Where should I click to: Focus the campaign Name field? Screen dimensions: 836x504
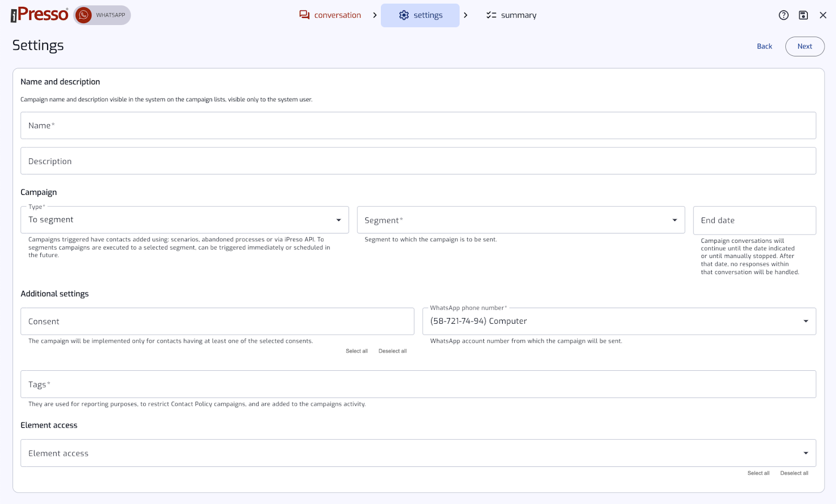coord(418,125)
